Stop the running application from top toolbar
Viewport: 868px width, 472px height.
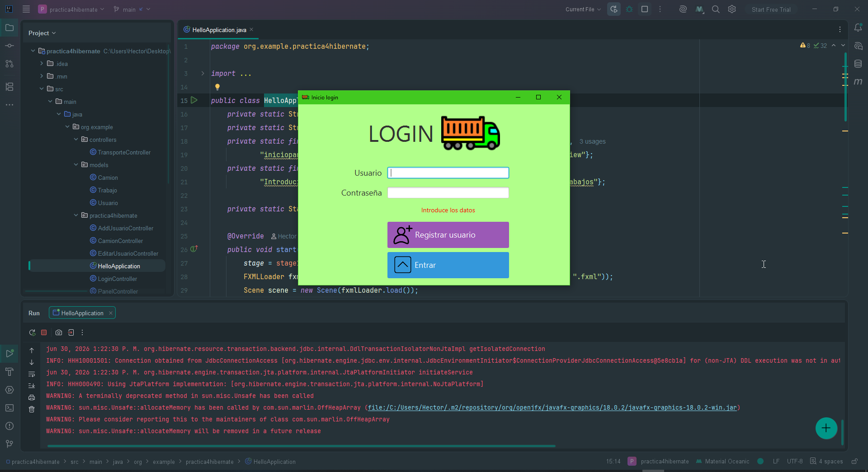tap(645, 9)
